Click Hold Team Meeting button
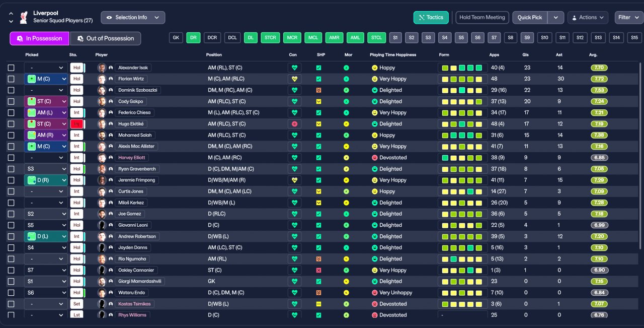This screenshot has height=328, width=644. coord(482,18)
